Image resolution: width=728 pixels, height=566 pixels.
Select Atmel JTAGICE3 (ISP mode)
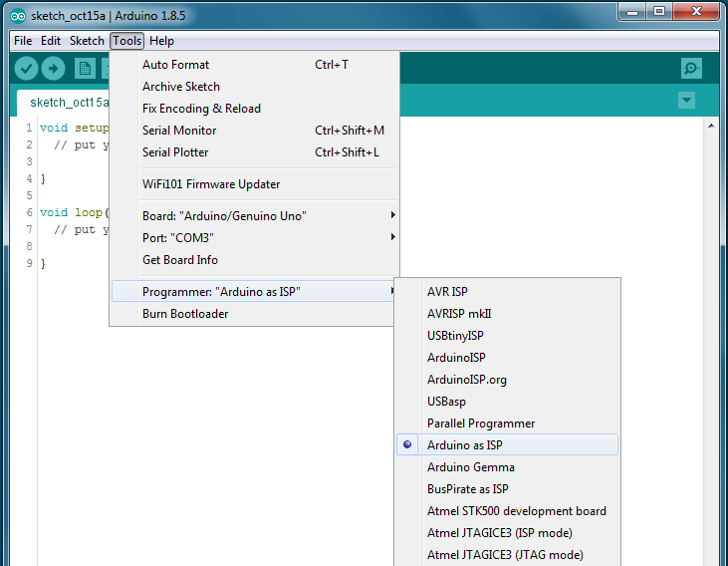click(508, 533)
